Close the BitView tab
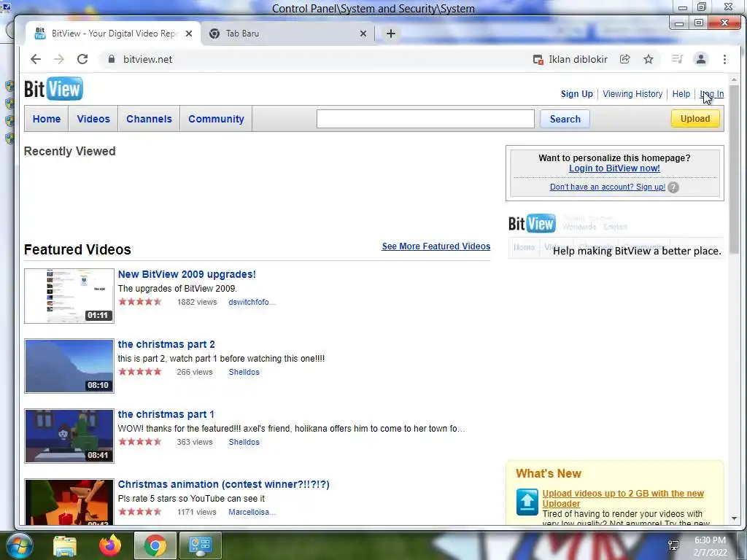 point(189,34)
